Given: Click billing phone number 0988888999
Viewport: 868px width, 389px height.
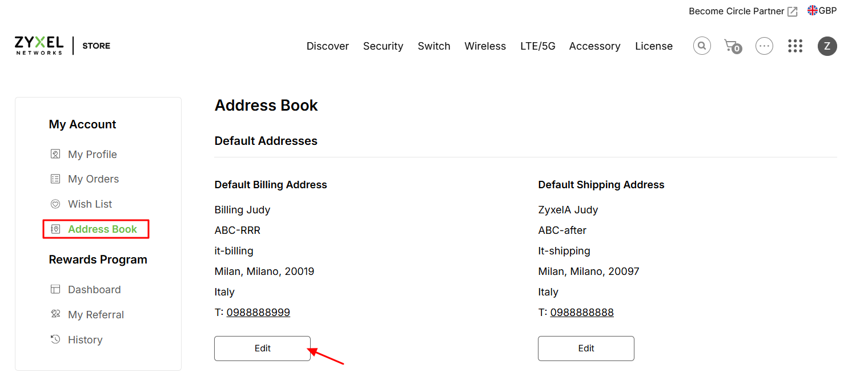Looking at the screenshot, I should click(258, 313).
